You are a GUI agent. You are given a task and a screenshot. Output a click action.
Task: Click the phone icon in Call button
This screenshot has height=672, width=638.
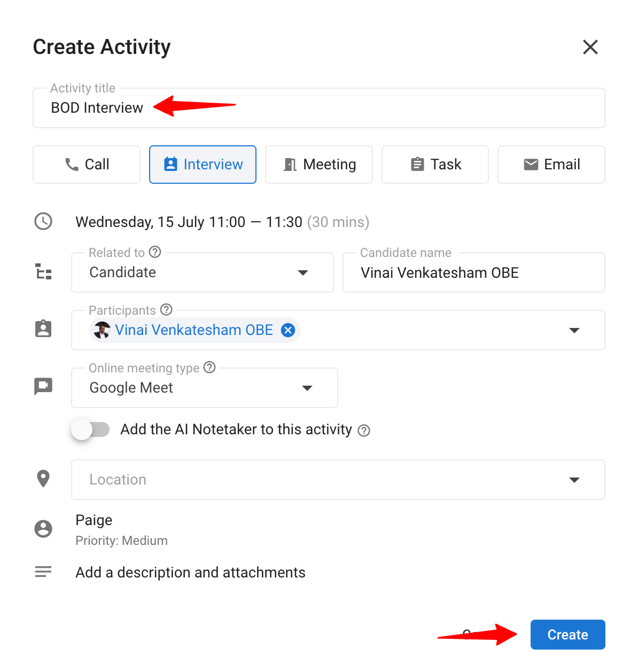click(x=72, y=165)
